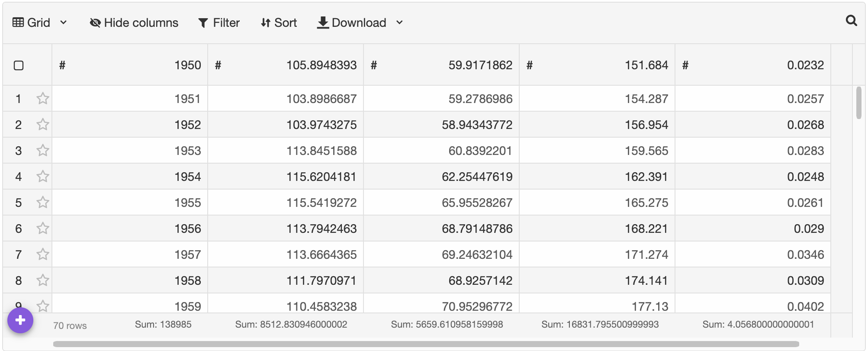The height and width of the screenshot is (351, 868).
Task: Click number type icon of 151.684 column
Action: point(530,65)
